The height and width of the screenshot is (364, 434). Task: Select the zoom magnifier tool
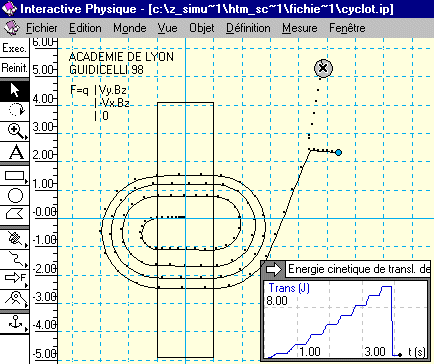(x=14, y=131)
